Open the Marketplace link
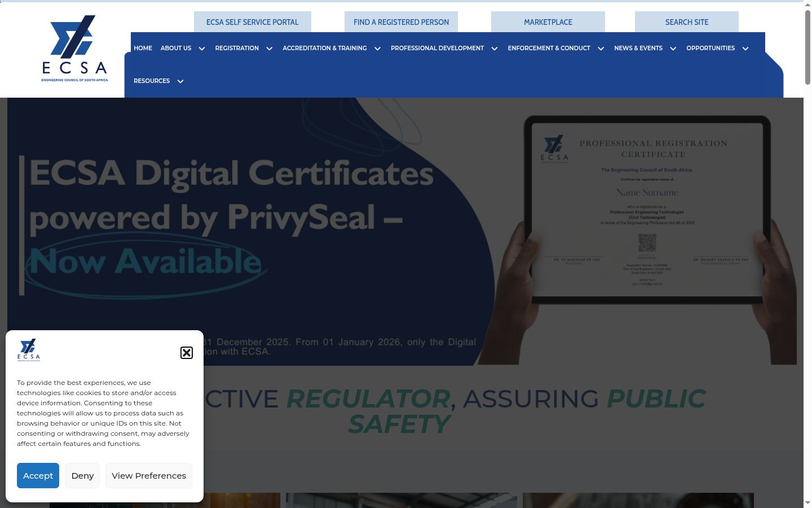812x508 pixels. click(x=548, y=22)
